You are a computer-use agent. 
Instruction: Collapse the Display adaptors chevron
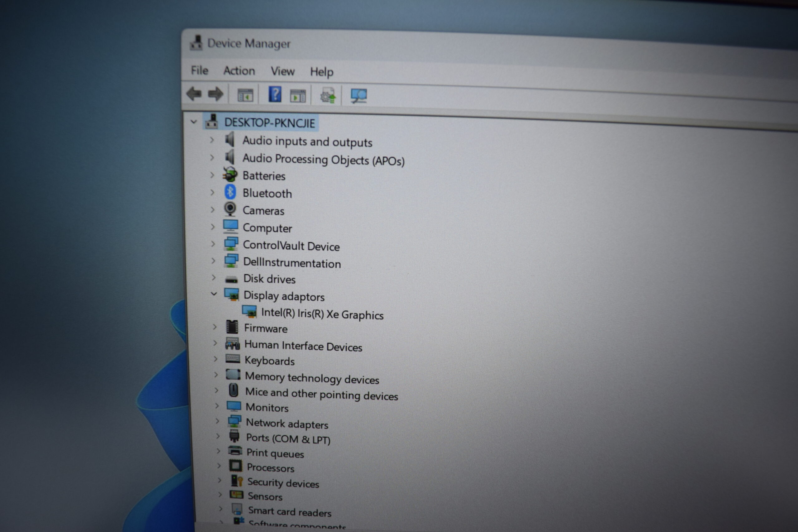(214, 294)
